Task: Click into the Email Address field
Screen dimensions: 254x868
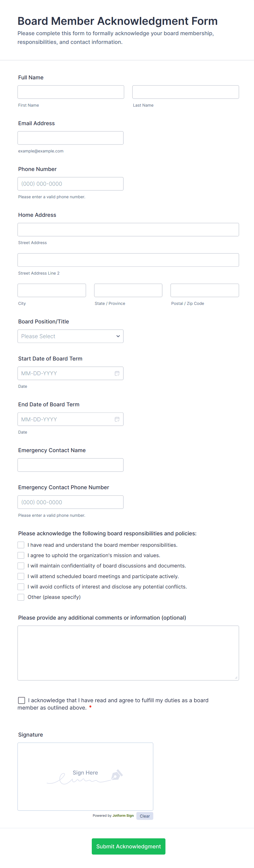Action: tap(70, 138)
